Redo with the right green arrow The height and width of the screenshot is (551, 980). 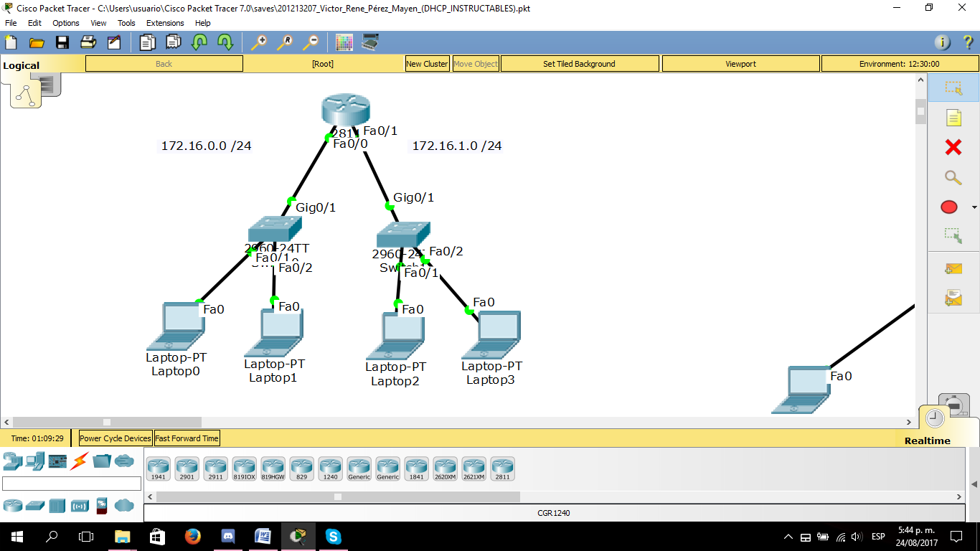tap(225, 42)
